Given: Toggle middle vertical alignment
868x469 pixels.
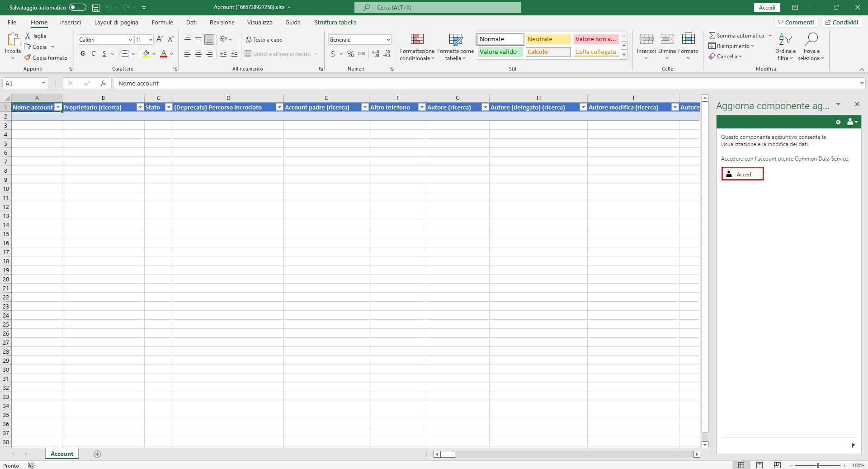Looking at the screenshot, I should coord(198,39).
